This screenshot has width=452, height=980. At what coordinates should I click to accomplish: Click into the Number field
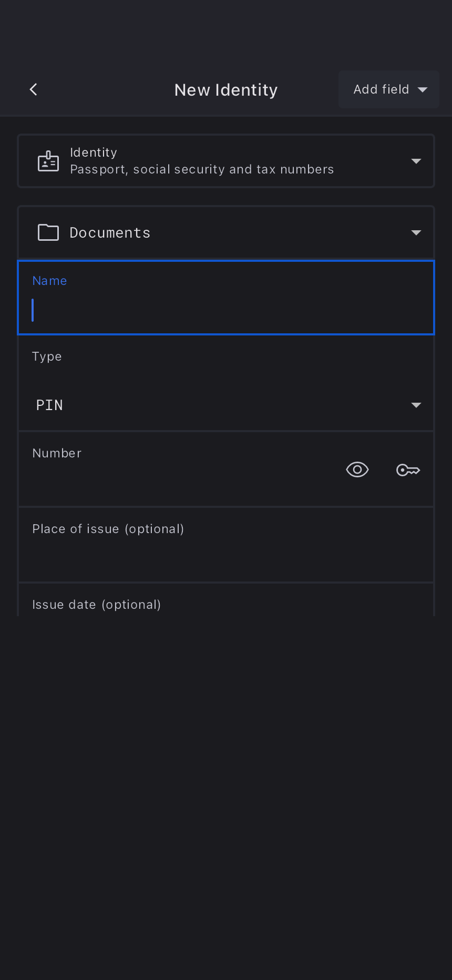coord(179,478)
